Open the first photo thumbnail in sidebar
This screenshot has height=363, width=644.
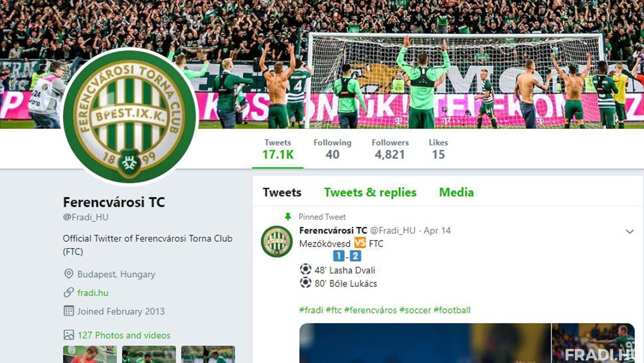pyautogui.click(x=90, y=354)
